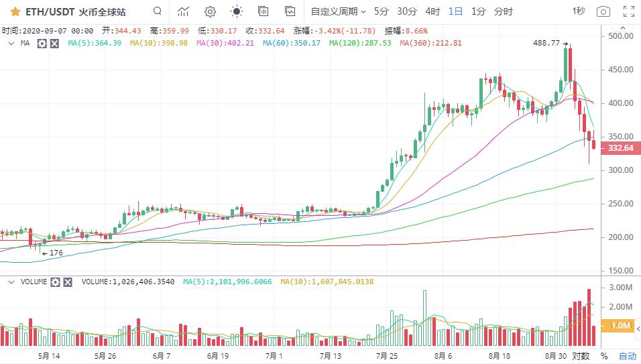Click the VOLUME:1,026,406.3540 value
The width and height of the screenshot is (641, 364).
[x=128, y=282]
